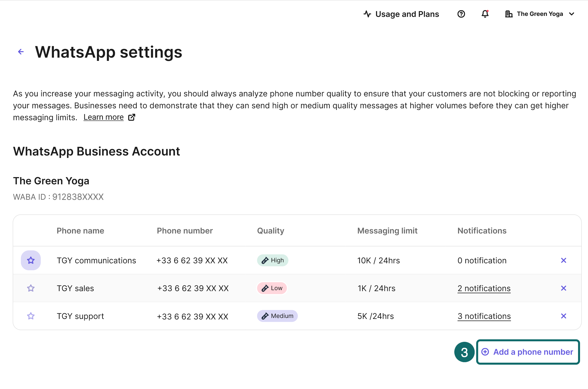Open the 2 notifications link
Screen dimensions: 588x389
click(484, 288)
